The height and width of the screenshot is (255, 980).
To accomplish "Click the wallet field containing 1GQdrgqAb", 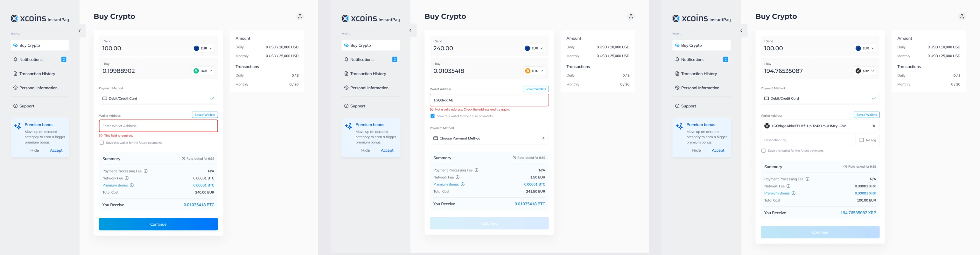I will [x=489, y=100].
